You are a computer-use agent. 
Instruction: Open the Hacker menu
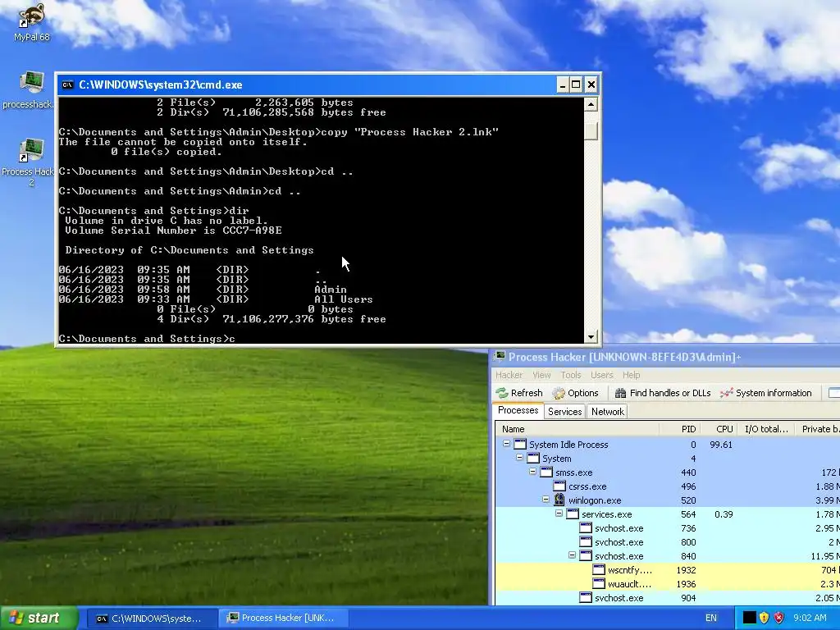(509, 375)
